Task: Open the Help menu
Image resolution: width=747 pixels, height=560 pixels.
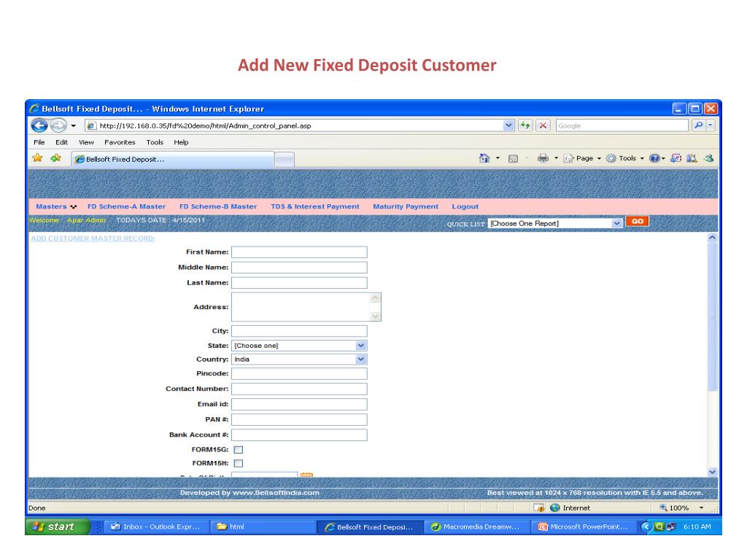Action: pyautogui.click(x=181, y=142)
